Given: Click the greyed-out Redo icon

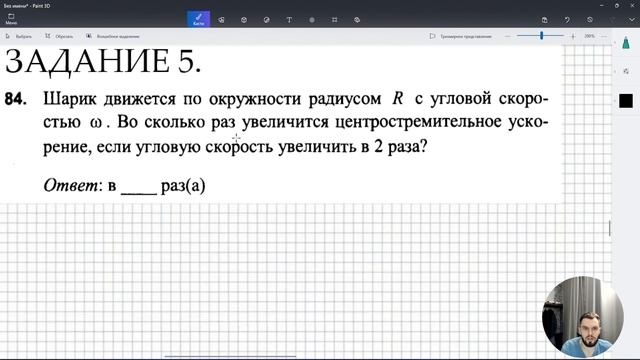Looking at the screenshot, I should click(x=612, y=20).
